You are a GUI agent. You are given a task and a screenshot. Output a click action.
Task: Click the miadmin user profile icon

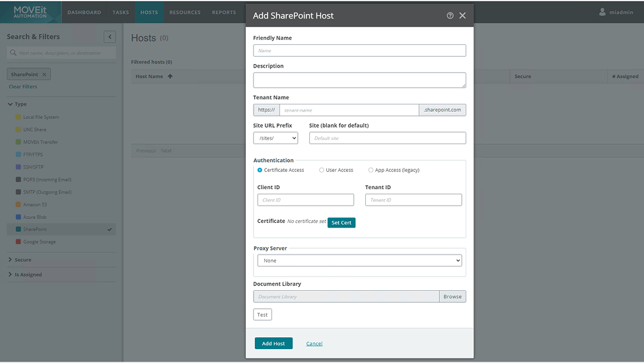tap(602, 12)
